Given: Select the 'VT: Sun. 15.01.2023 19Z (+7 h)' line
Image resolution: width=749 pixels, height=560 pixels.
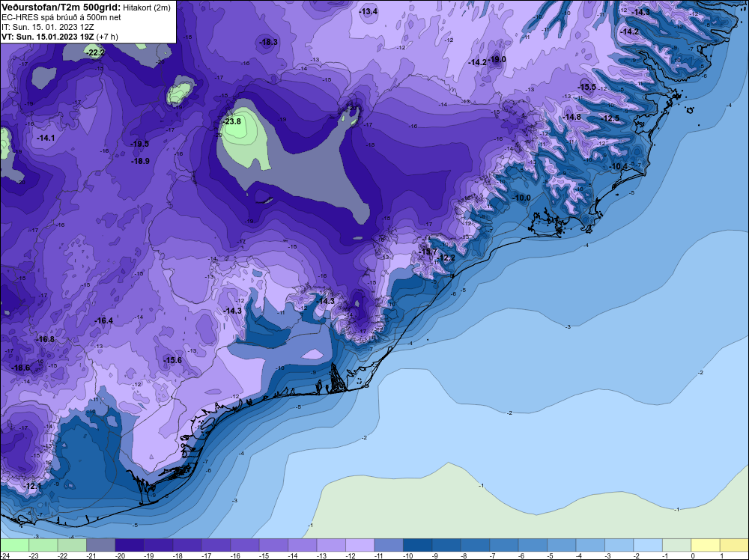Looking at the screenshot, I should click(60, 36).
